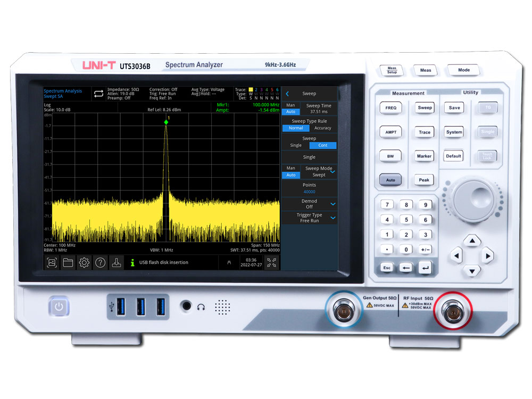Click the Meas key at top
Viewport: 532px width, 399px height.
[426, 70]
